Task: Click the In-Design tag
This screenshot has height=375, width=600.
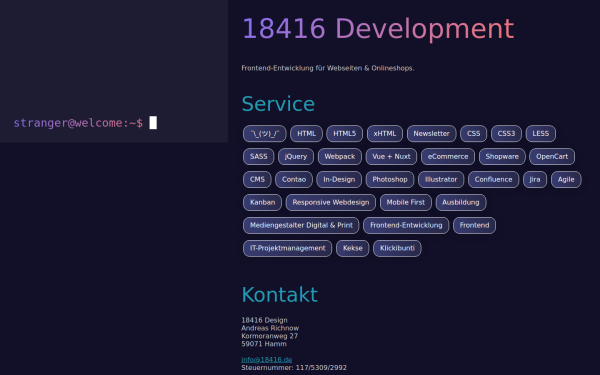Action: click(x=339, y=179)
